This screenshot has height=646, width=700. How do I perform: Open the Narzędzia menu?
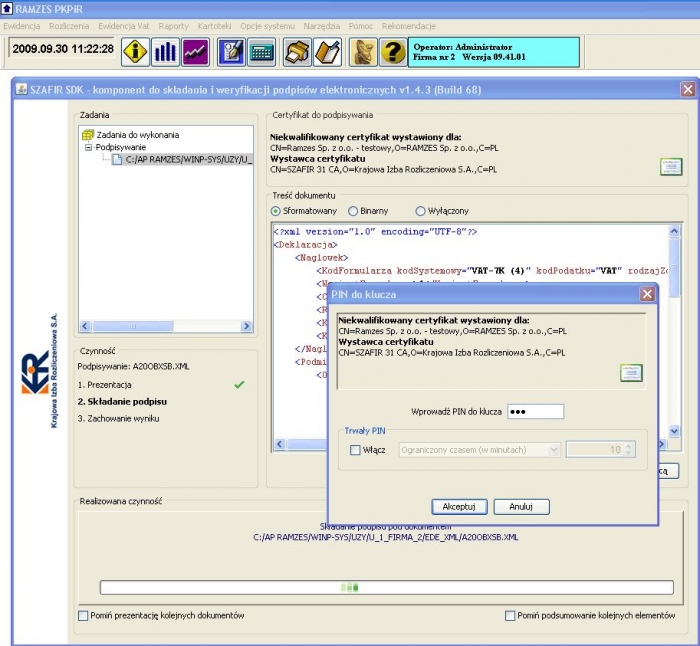321,26
